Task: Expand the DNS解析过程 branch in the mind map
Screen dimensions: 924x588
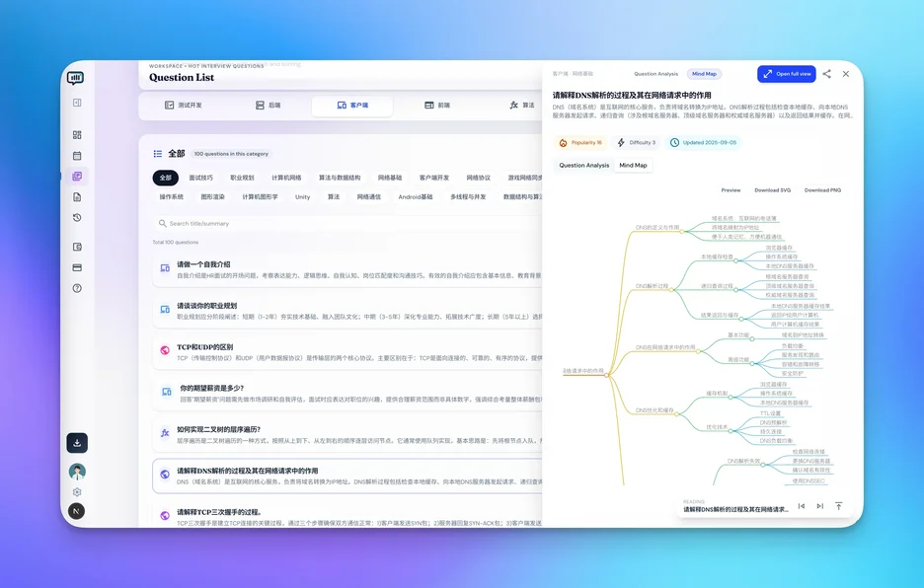Action: [672, 290]
